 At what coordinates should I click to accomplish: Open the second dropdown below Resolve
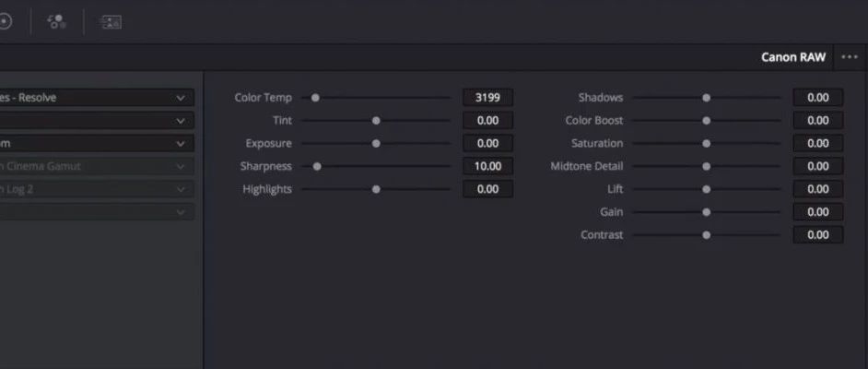coord(97,120)
